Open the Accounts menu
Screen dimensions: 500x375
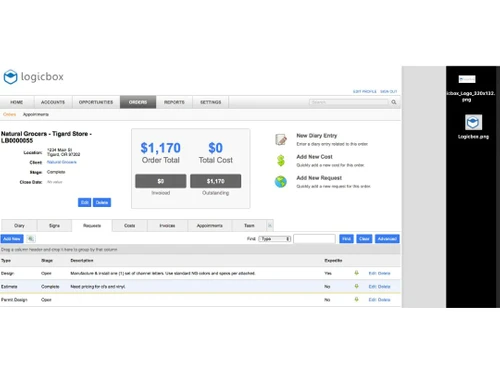(x=53, y=102)
